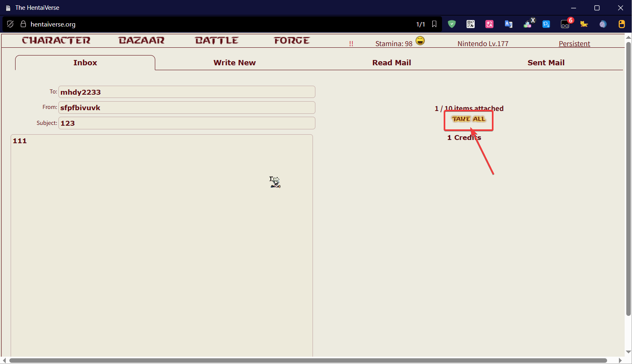Click the Stamina: 98 text
This screenshot has width=632, height=364.
coord(394,44)
